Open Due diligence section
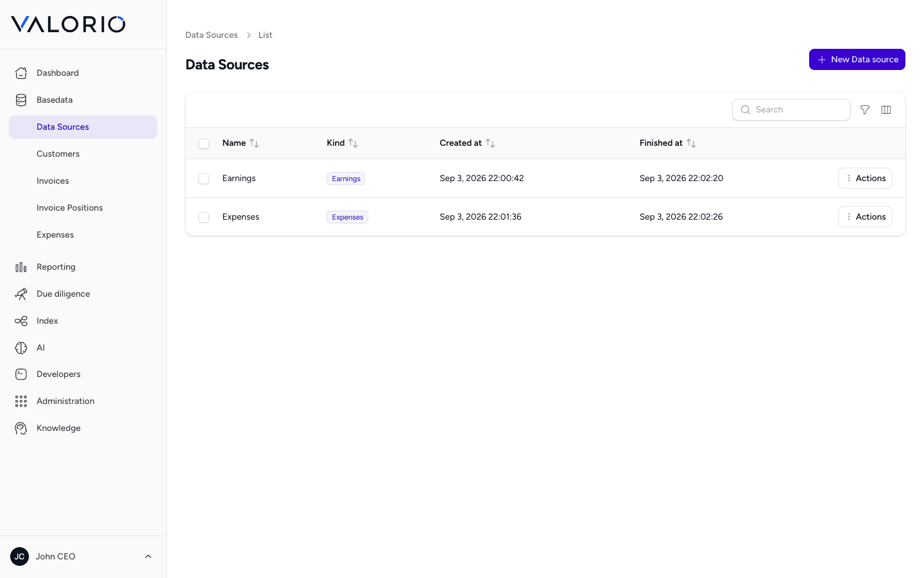 83,294
